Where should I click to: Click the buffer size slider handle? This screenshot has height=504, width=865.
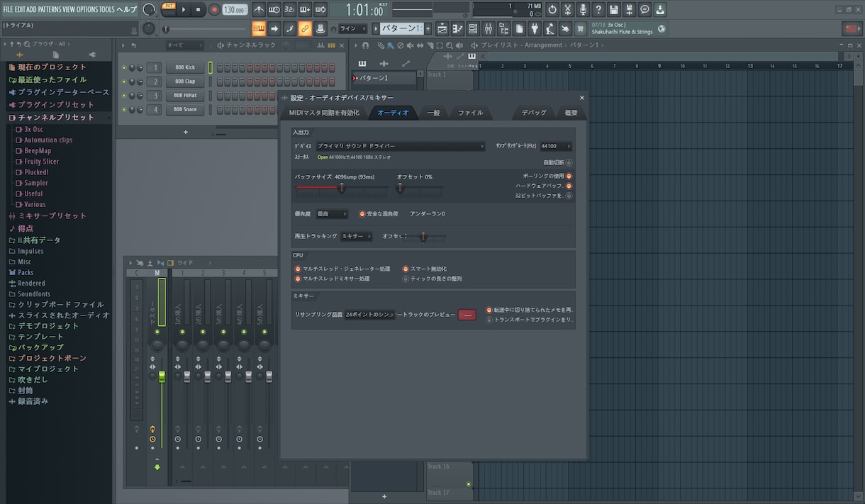click(x=342, y=188)
